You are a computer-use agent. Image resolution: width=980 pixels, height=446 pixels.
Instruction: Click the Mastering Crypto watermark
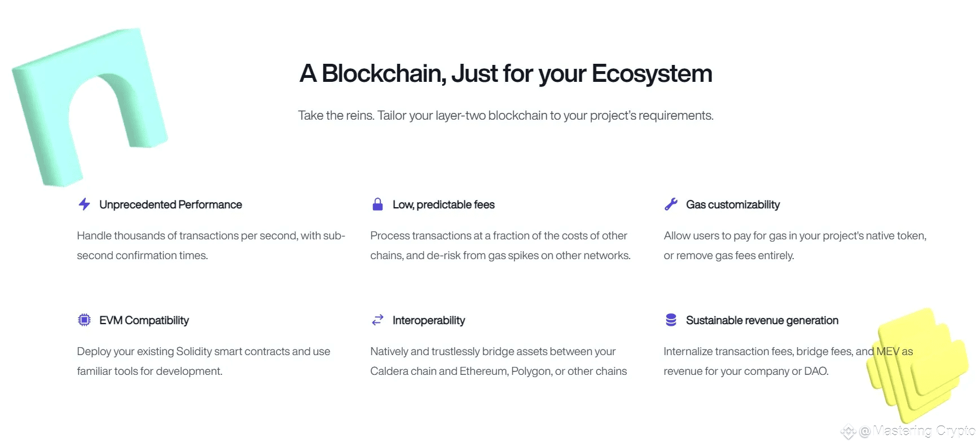point(908,431)
